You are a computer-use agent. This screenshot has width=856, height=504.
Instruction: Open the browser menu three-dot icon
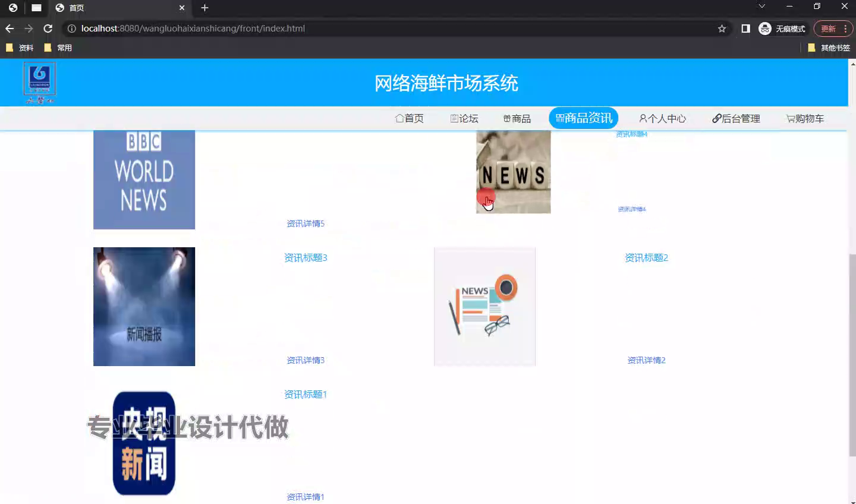[x=845, y=29]
